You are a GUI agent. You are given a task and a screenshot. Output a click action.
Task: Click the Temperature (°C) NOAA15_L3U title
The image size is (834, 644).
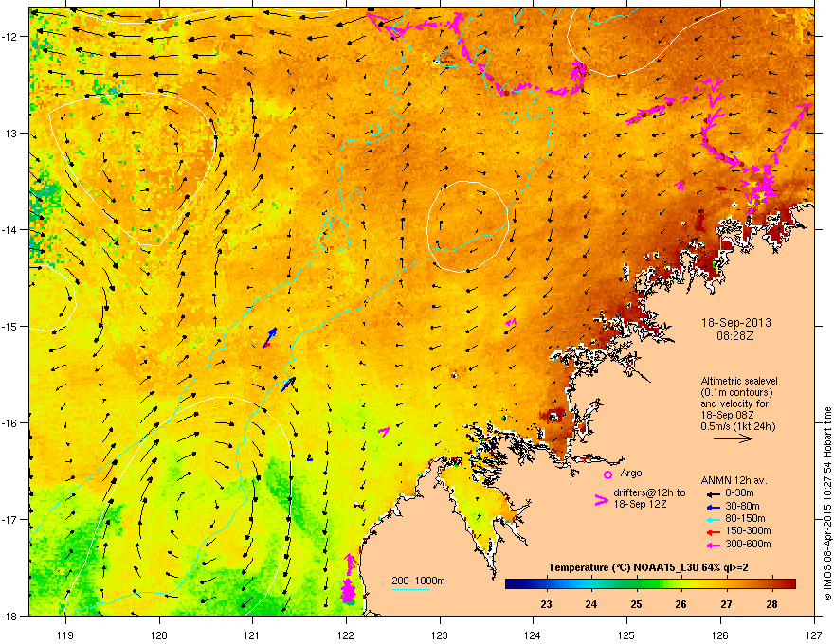click(x=648, y=568)
